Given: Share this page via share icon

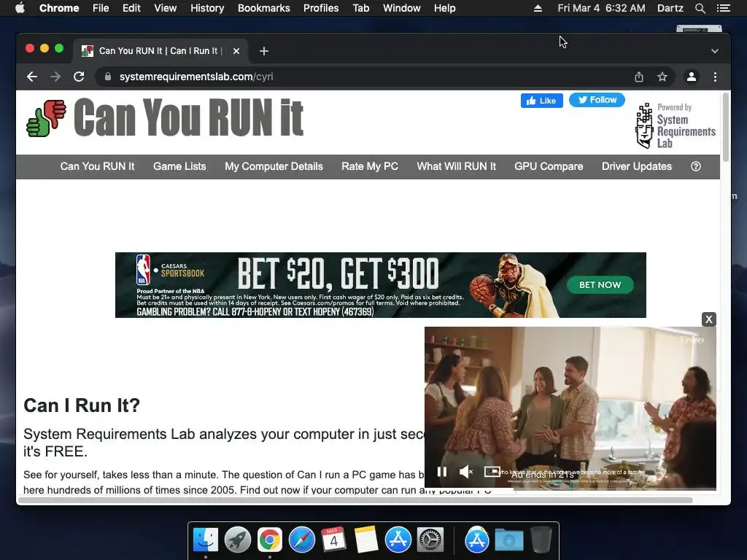Looking at the screenshot, I should coord(639,77).
